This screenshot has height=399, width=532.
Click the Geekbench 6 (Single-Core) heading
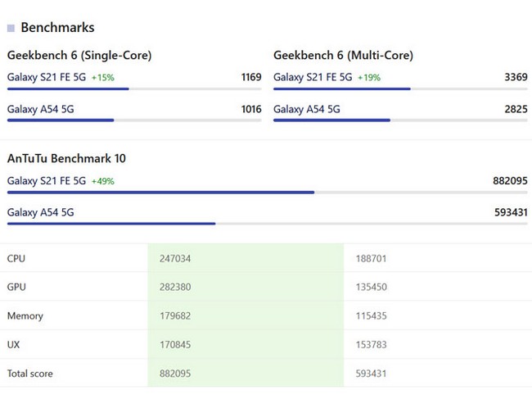point(79,56)
